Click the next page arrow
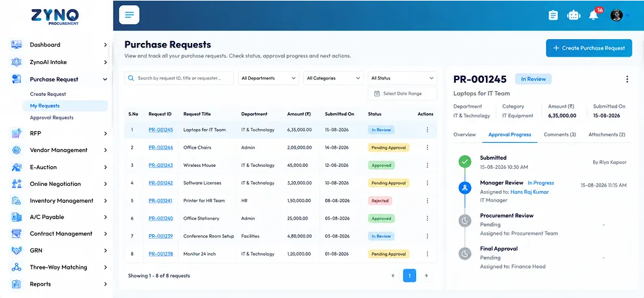 click(427, 276)
